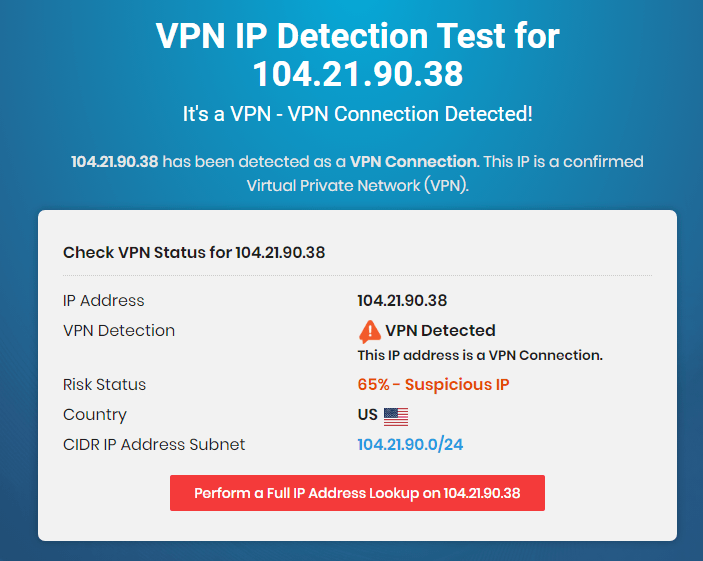Click the Check VPN Status heading
Image resolution: width=703 pixels, height=561 pixels.
click(x=194, y=252)
